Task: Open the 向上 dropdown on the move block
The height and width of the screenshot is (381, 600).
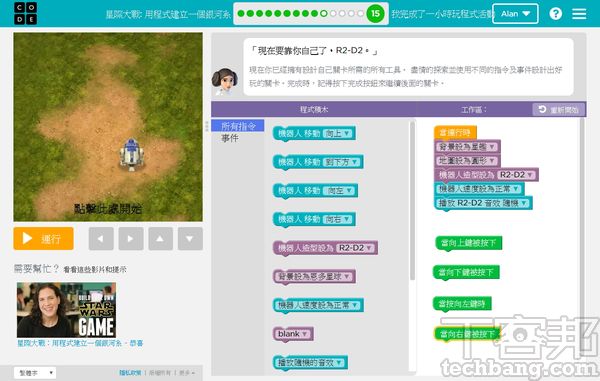Action: point(337,134)
